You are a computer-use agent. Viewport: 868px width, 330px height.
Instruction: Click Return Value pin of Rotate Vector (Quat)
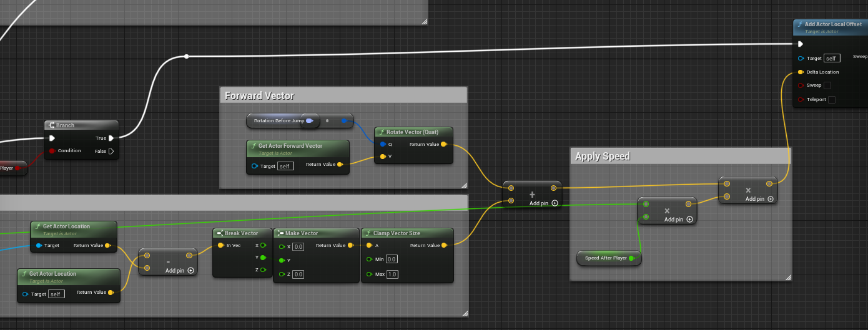coord(443,144)
